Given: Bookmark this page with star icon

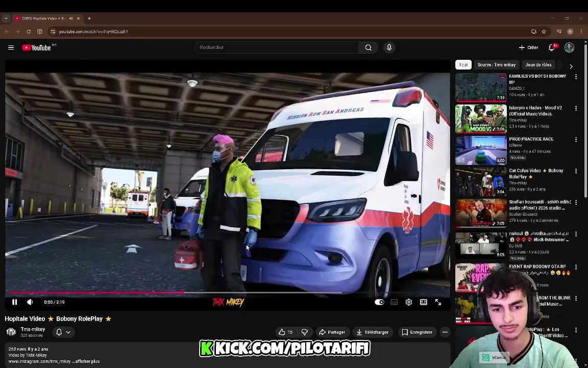Looking at the screenshot, I should click(544, 32).
